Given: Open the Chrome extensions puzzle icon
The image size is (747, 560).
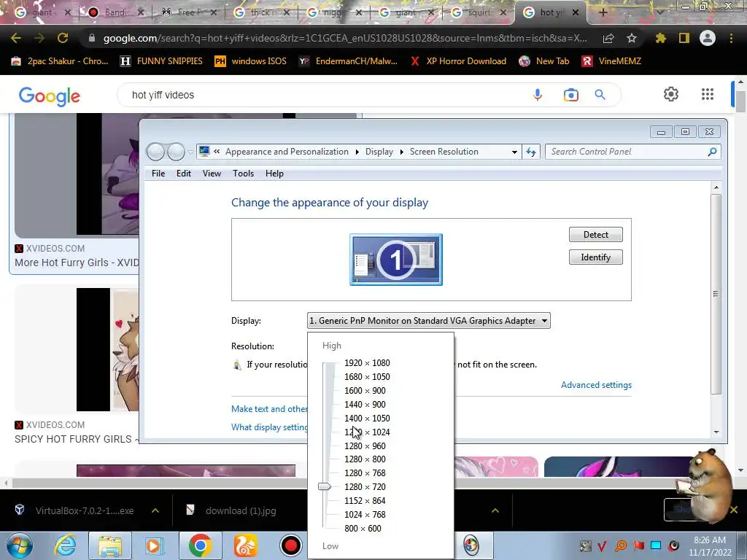Looking at the screenshot, I should [661, 38].
